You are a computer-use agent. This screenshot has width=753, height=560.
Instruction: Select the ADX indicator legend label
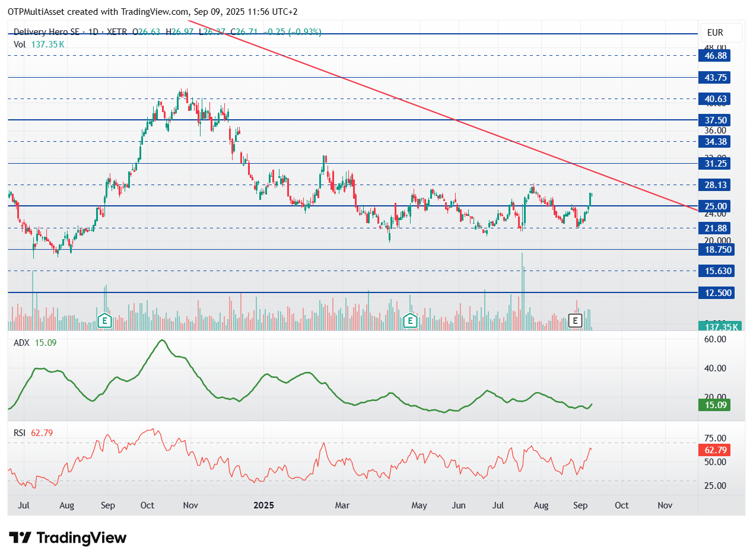coord(21,343)
